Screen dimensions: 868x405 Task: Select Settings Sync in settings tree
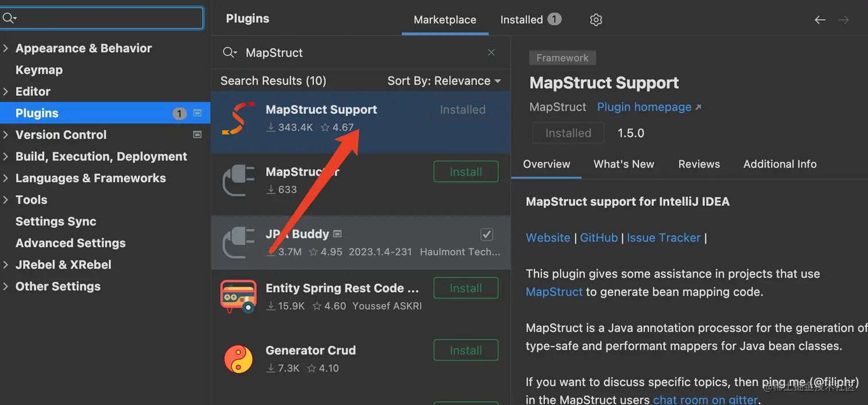[56, 221]
